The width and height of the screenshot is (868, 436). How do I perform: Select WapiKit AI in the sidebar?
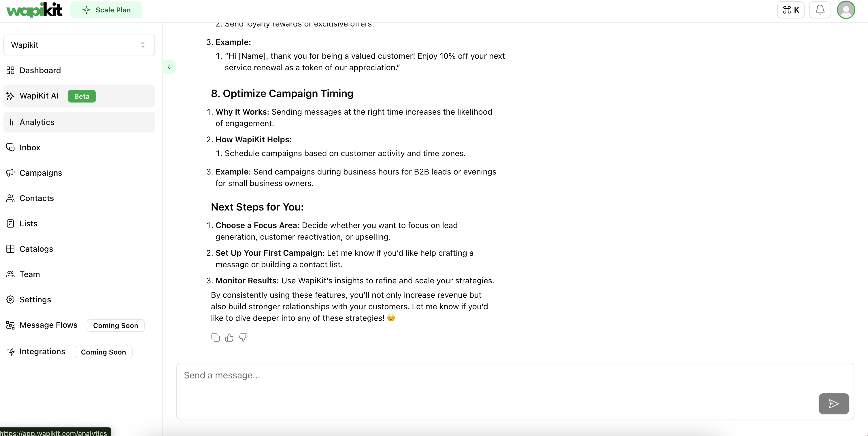pyautogui.click(x=79, y=96)
